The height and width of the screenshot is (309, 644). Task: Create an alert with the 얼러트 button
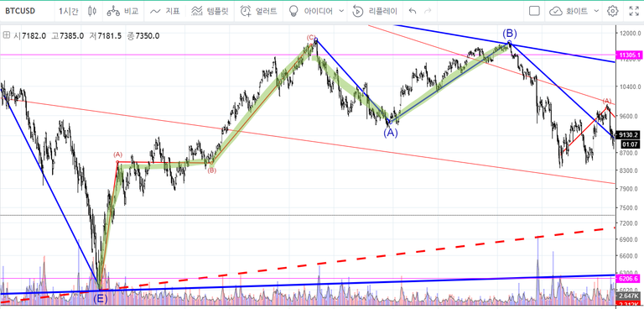pyautogui.click(x=258, y=11)
